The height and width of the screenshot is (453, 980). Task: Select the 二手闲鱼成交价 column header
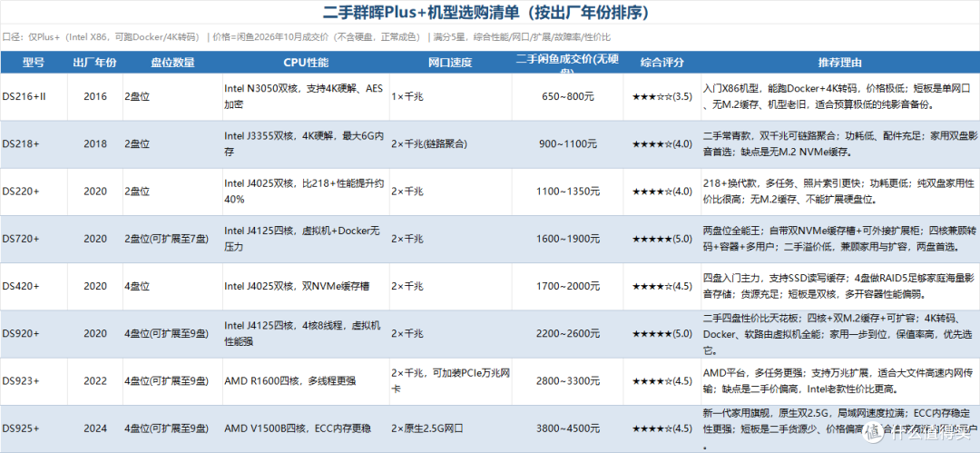coord(567,63)
